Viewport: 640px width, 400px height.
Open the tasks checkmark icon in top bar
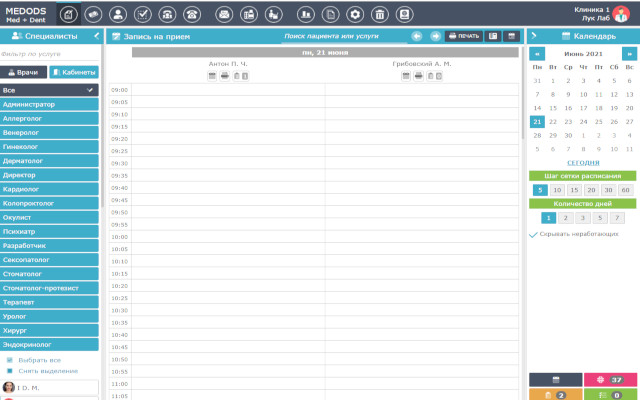[142, 15]
